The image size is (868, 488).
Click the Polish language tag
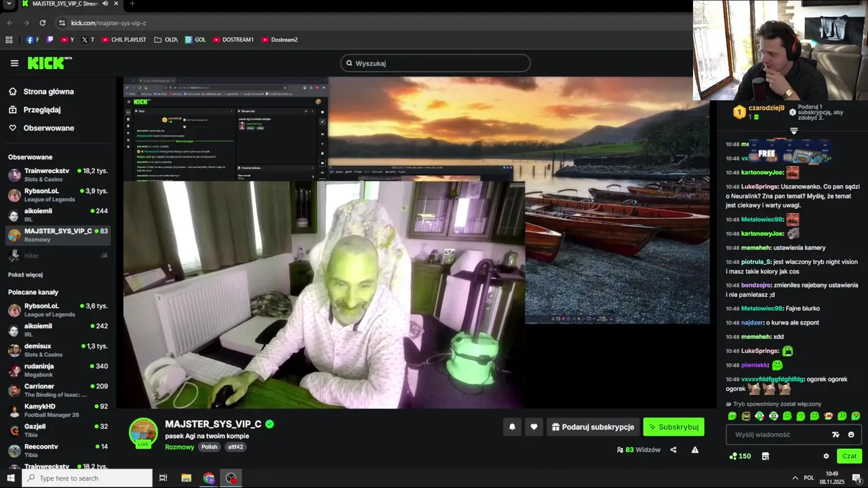click(x=210, y=447)
